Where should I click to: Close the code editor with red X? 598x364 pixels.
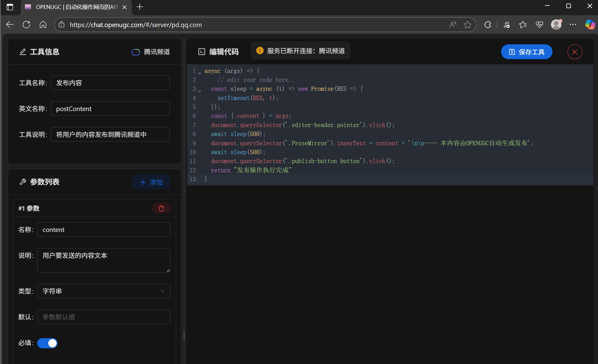[x=575, y=52]
